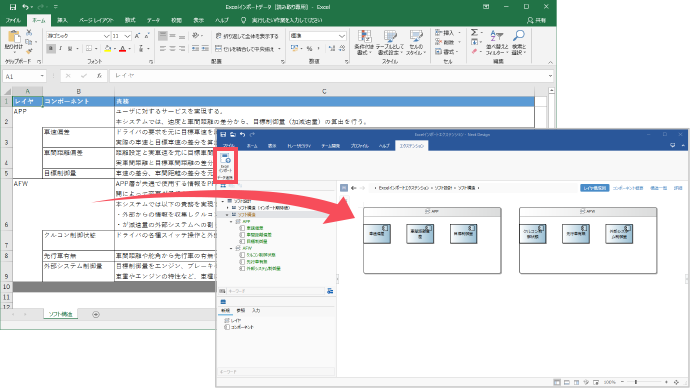Click the Insert cells button in Excel

447,33
